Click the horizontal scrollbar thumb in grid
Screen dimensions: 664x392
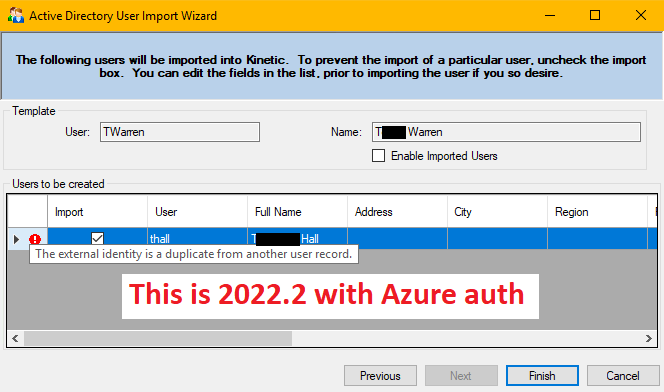tap(158, 338)
